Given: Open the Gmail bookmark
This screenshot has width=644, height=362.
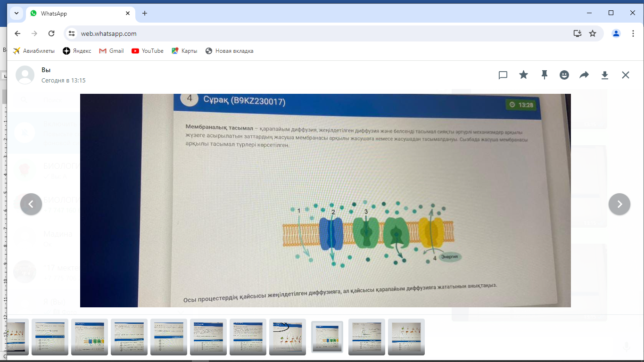Looking at the screenshot, I should [111, 51].
